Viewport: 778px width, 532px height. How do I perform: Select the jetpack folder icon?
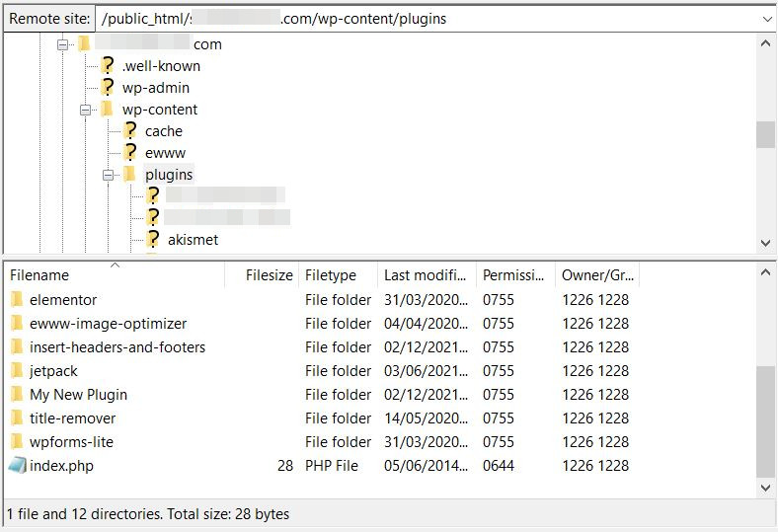click(x=17, y=371)
